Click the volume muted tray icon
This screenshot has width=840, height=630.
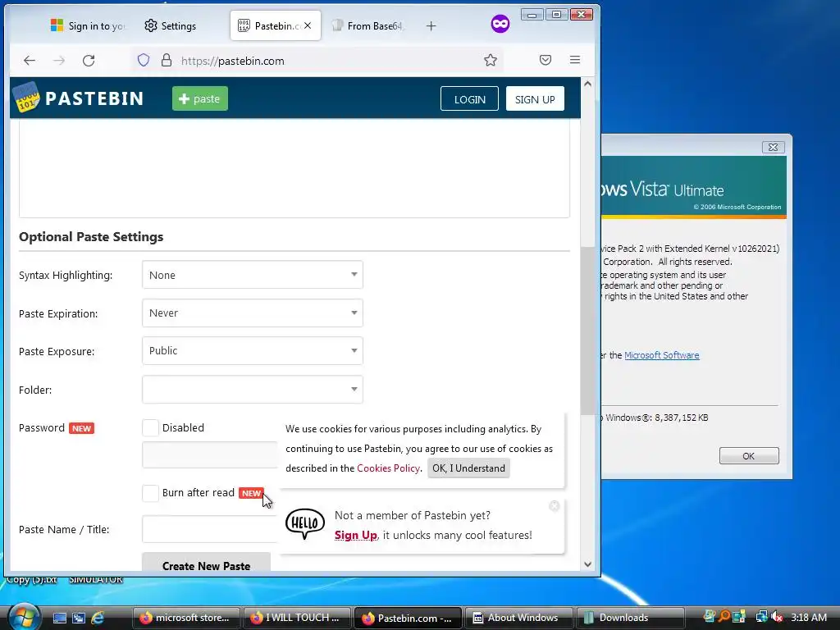[777, 617]
